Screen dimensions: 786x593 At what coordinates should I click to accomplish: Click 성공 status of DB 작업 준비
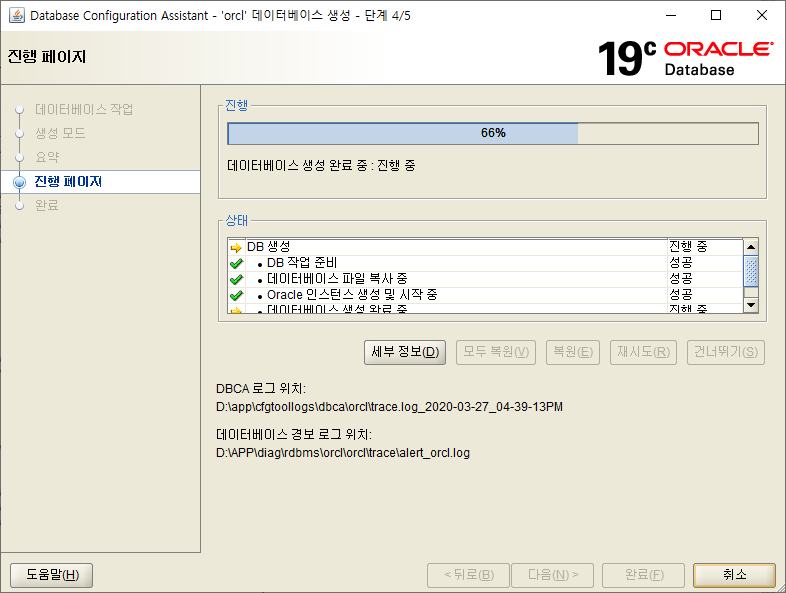click(680, 263)
